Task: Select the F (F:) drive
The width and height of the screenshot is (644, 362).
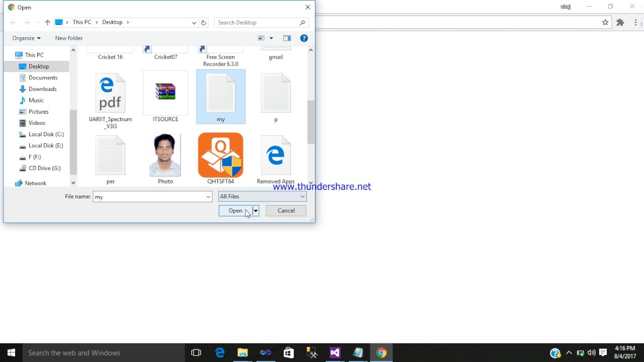Action: pos(34,157)
